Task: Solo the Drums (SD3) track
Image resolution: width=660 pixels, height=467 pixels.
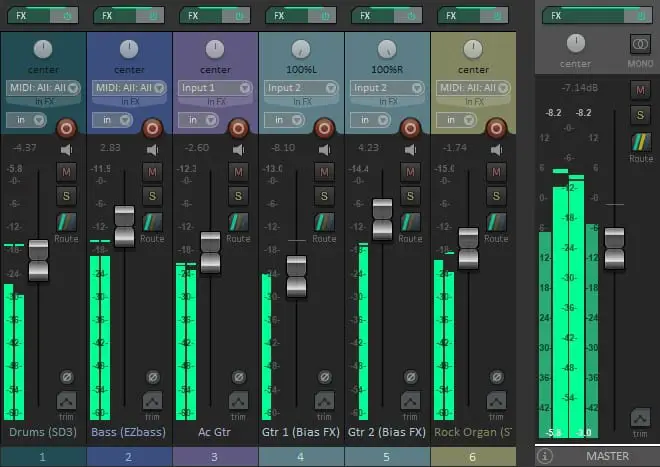Action: pos(67,196)
